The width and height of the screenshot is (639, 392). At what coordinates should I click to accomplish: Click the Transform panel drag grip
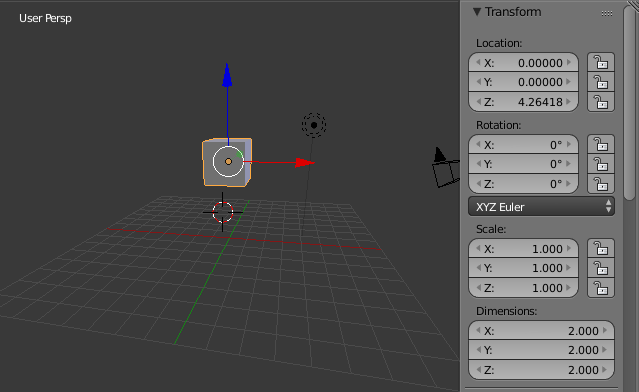(607, 13)
